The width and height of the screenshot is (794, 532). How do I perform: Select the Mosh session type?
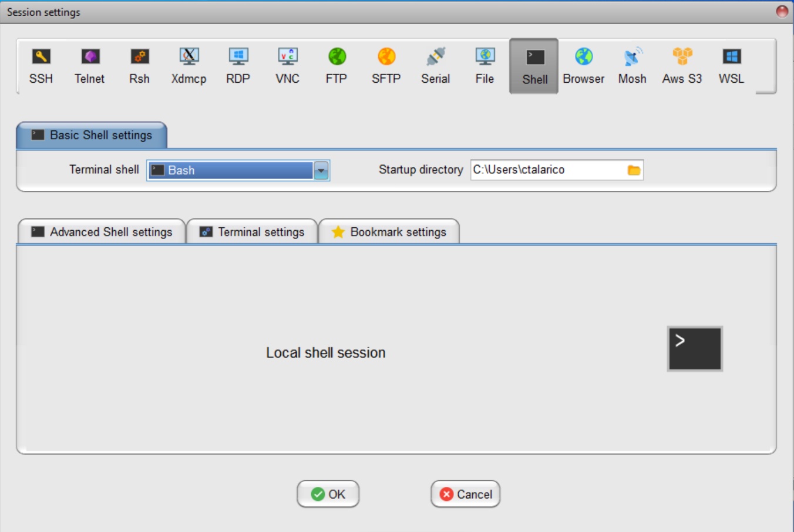[x=632, y=66]
